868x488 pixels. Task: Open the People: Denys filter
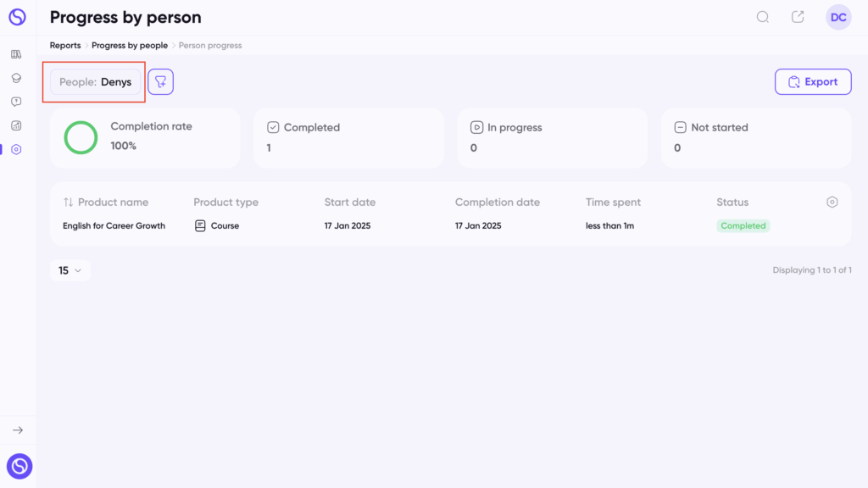tap(95, 82)
